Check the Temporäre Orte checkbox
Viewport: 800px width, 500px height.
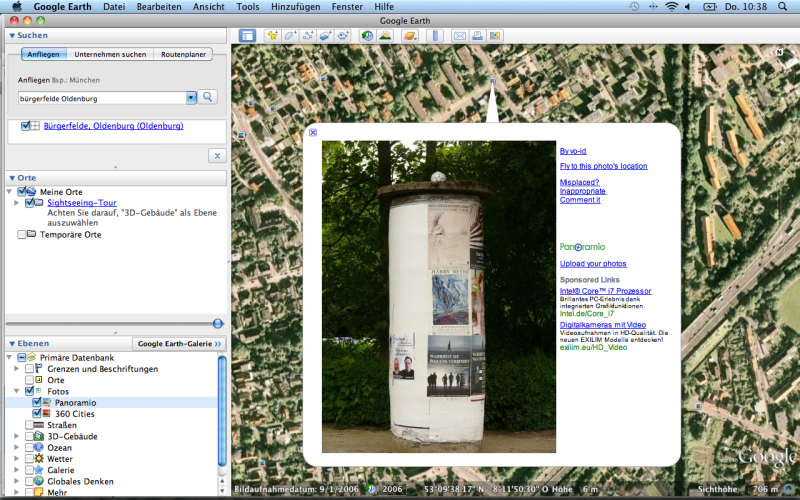[22, 235]
